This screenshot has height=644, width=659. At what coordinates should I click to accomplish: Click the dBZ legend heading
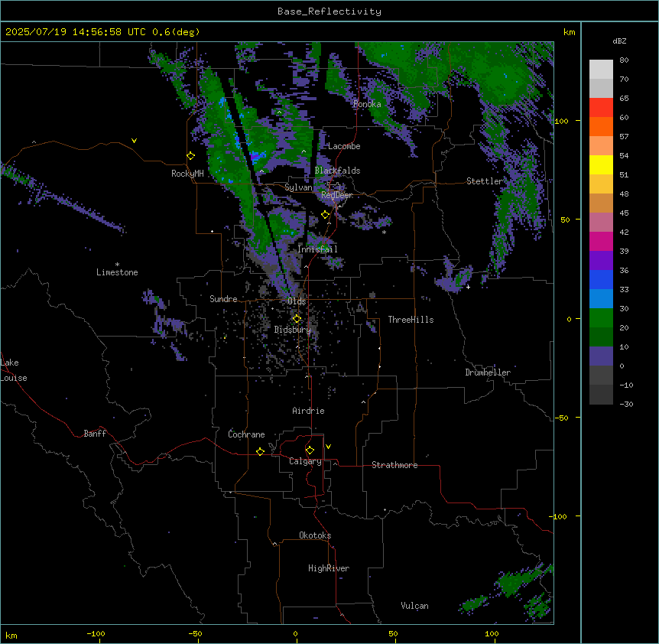click(619, 41)
